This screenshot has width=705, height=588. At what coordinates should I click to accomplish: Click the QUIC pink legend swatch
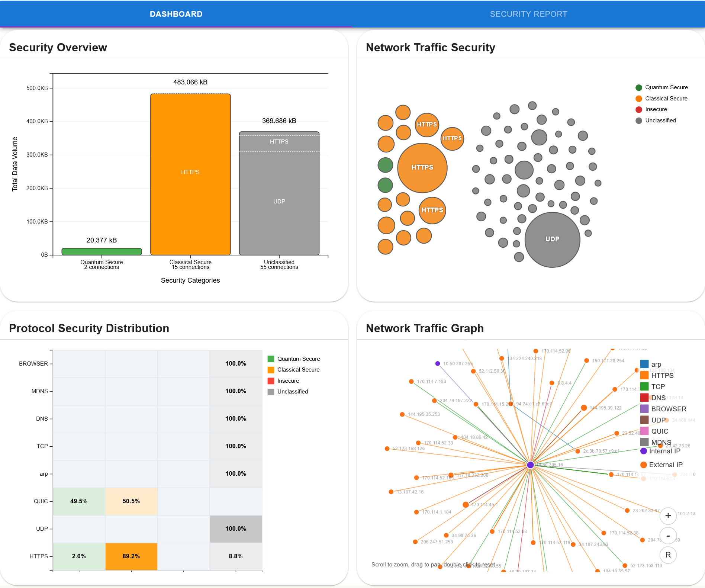[x=644, y=431]
